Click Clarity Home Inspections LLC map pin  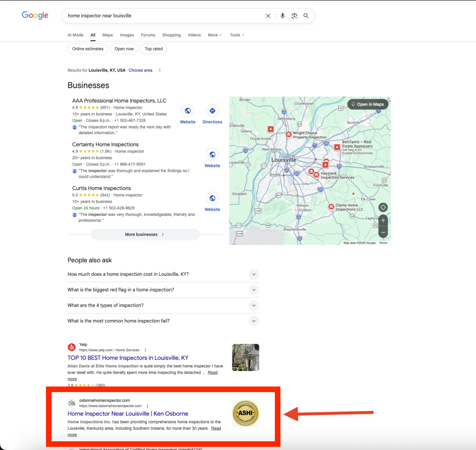click(331, 206)
